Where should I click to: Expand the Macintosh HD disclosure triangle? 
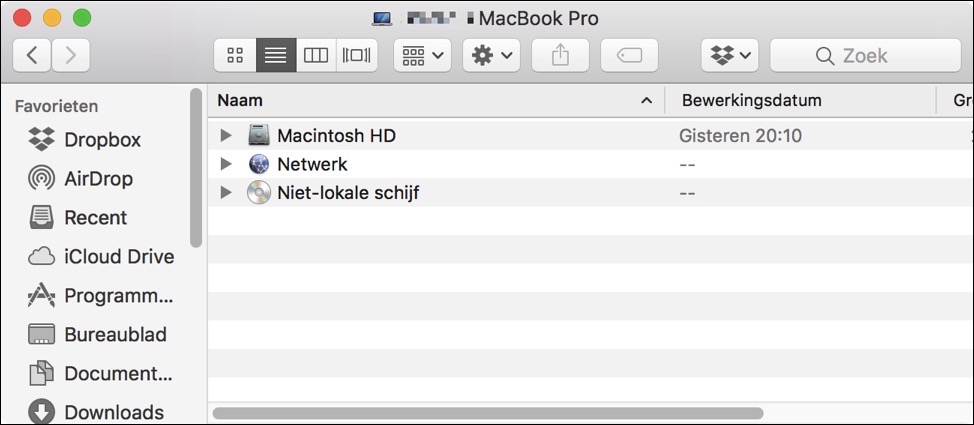coord(226,135)
